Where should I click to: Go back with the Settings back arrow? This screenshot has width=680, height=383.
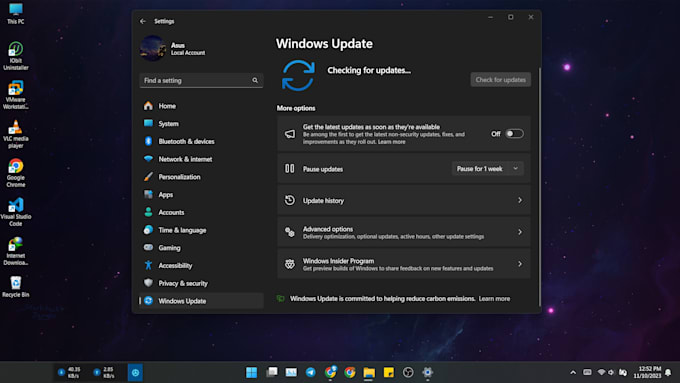click(x=143, y=21)
